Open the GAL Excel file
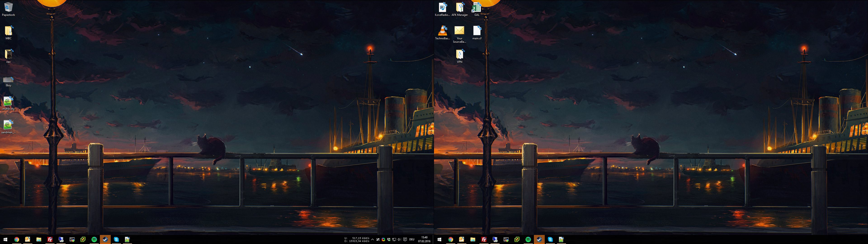Screen dimensions: 868x244 476,7
